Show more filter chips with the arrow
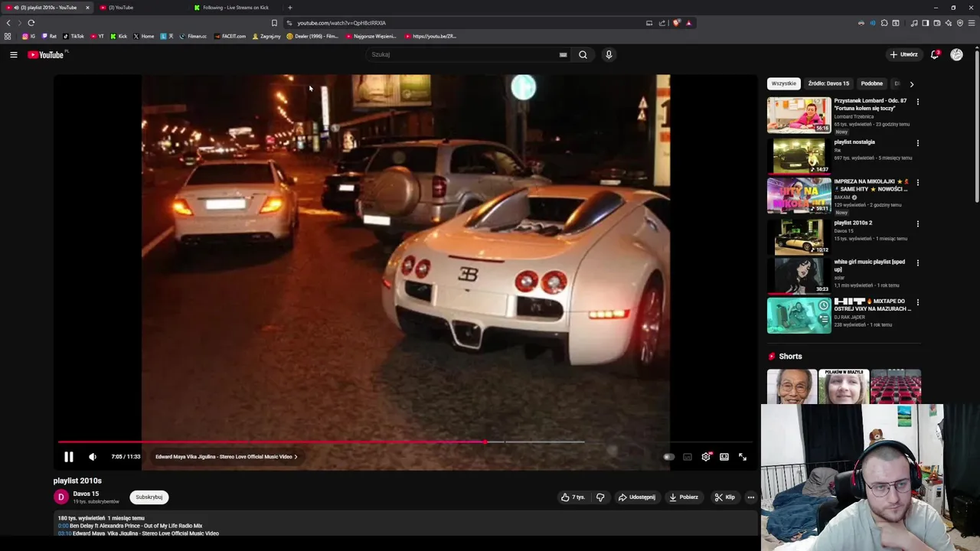The width and height of the screenshot is (980, 551). (911, 84)
